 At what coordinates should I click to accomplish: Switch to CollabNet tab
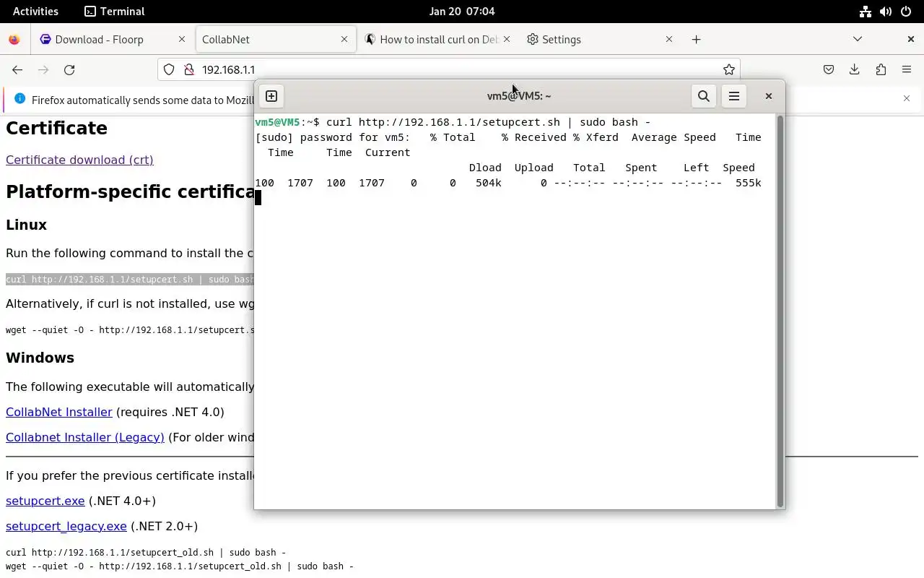[276, 39]
